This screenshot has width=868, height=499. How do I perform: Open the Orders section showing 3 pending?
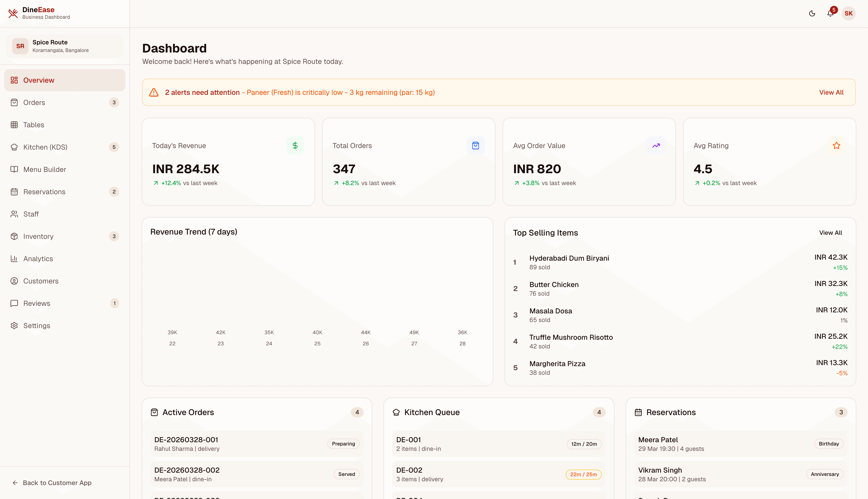(34, 102)
